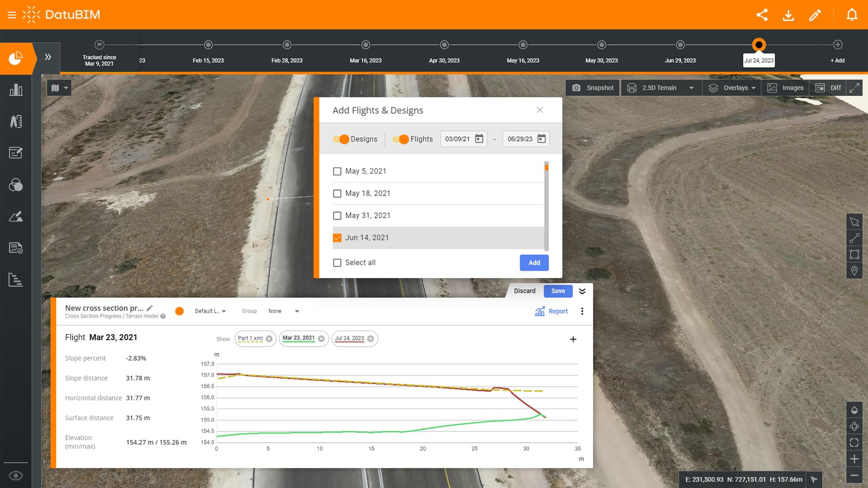This screenshot has height=488, width=868.
Task: Select the Jul 24, 2023 timeline marker
Action: (759, 45)
